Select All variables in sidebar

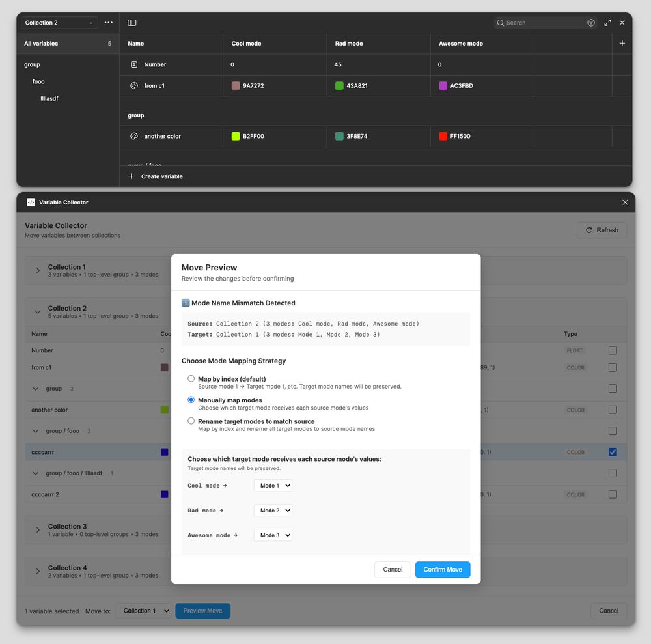[68, 44]
